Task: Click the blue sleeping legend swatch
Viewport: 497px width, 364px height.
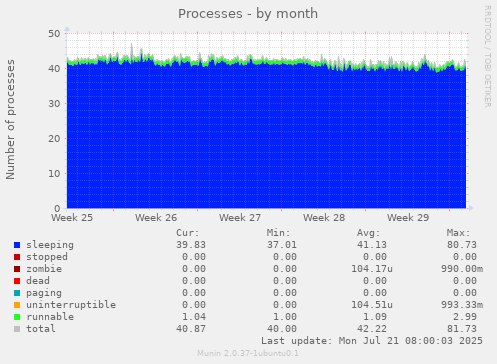Action: point(17,245)
